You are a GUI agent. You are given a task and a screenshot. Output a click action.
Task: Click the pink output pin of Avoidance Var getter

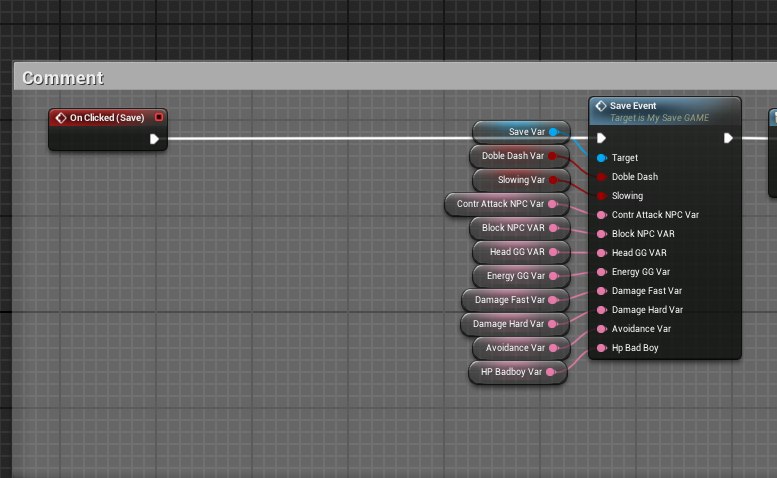point(554,348)
